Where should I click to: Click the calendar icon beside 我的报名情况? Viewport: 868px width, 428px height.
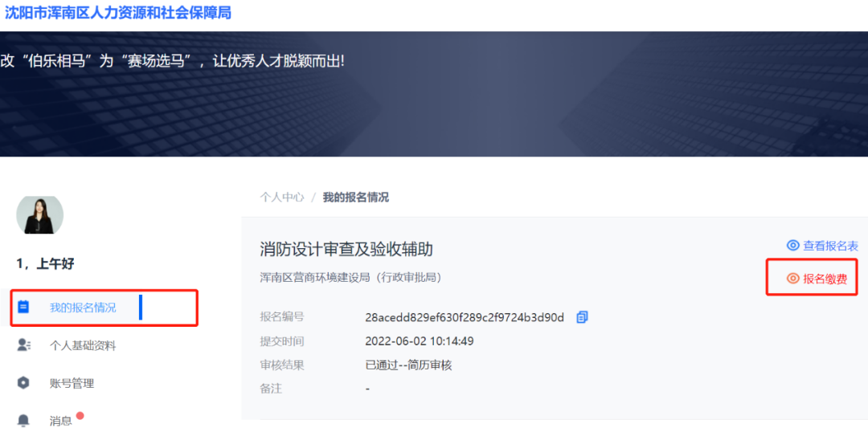tap(23, 307)
